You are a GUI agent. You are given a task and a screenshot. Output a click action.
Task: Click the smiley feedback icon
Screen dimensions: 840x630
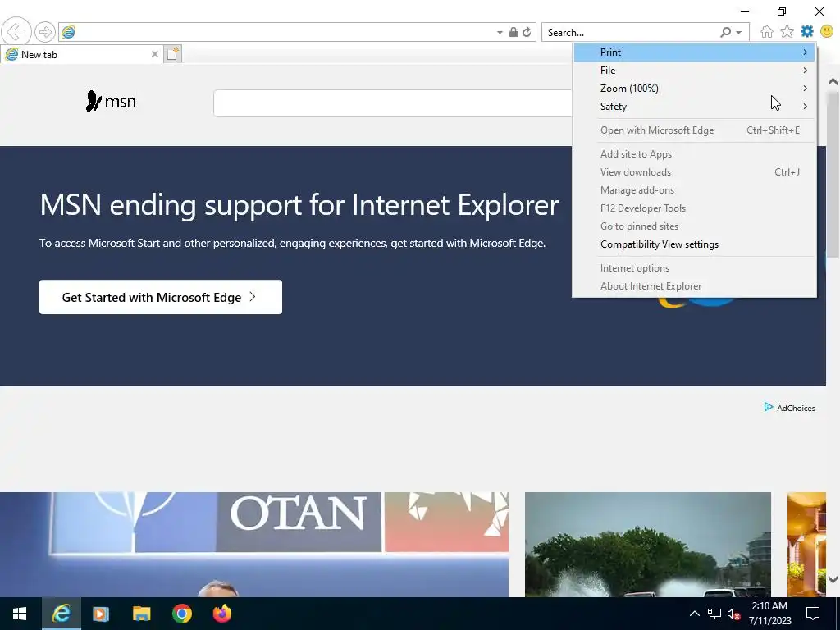[827, 32]
